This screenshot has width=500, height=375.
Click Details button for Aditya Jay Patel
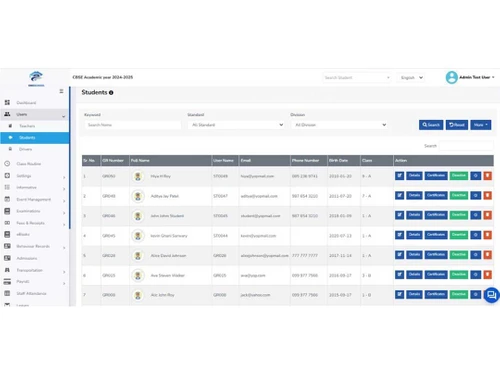pos(414,195)
